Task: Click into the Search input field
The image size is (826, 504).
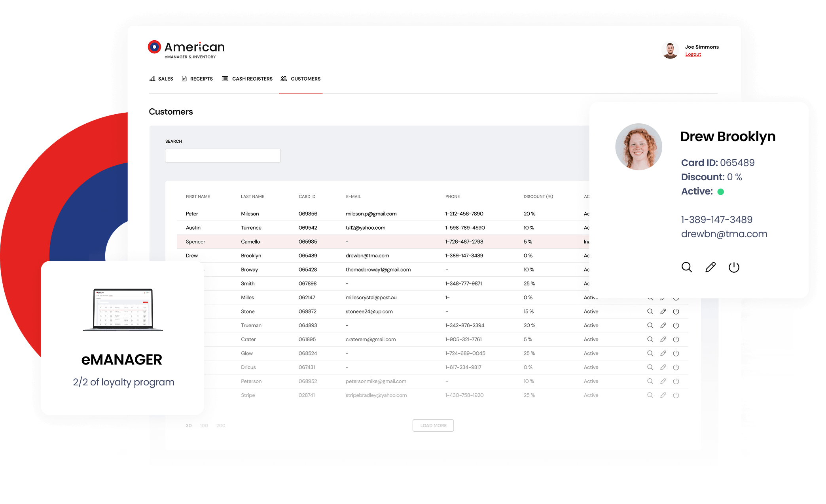Action: click(223, 155)
